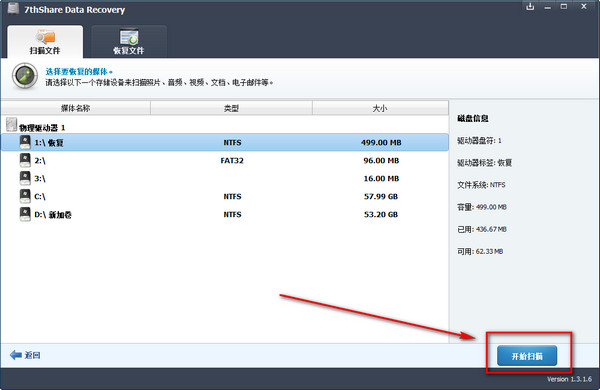Viewport: 600px width, 390px height.
Task: Click 驱动器标签: 恢复 info line
Action: click(484, 163)
